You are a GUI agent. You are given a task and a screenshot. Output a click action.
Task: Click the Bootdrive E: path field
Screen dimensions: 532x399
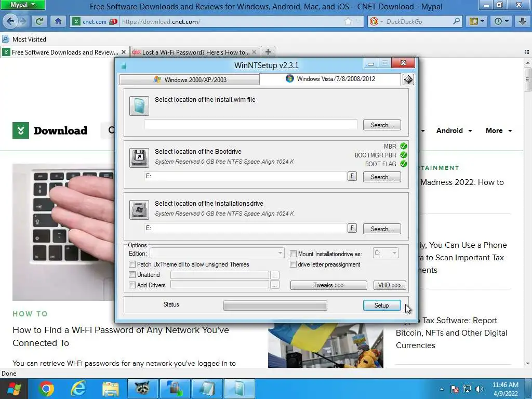pyautogui.click(x=246, y=176)
